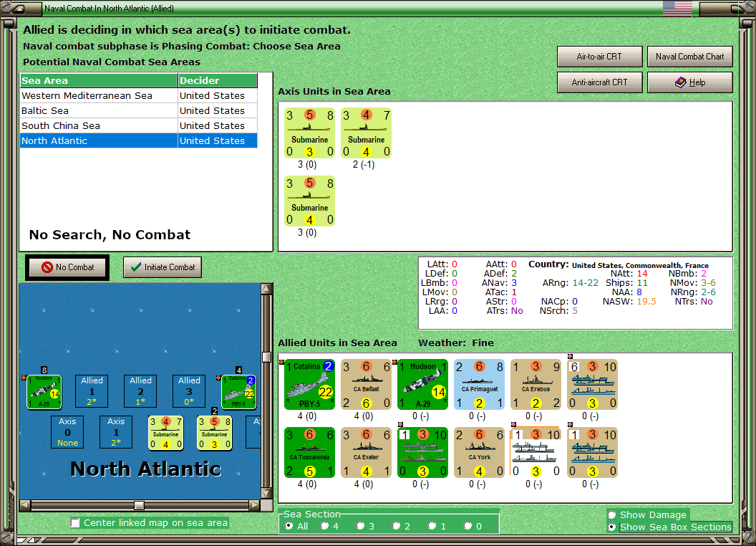This screenshot has width=756, height=546.
Task: Click the map horizontal scrollbar right arrow
Action: [255, 505]
